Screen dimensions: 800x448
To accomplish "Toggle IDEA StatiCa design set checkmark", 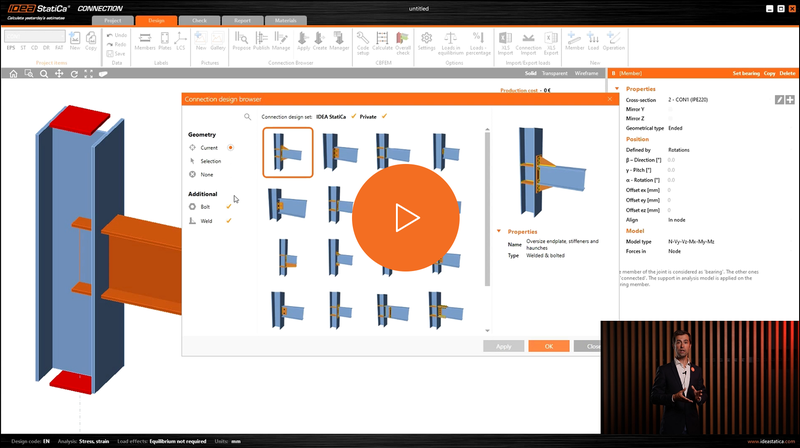I will (354, 117).
